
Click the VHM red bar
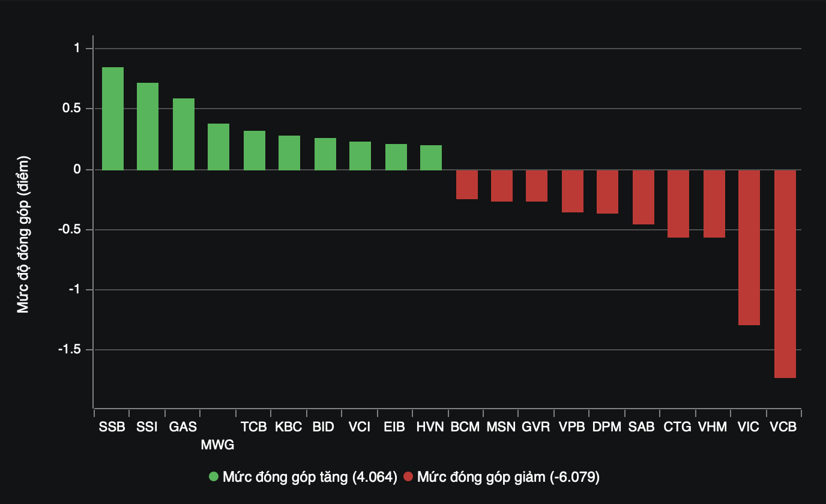pos(714,204)
